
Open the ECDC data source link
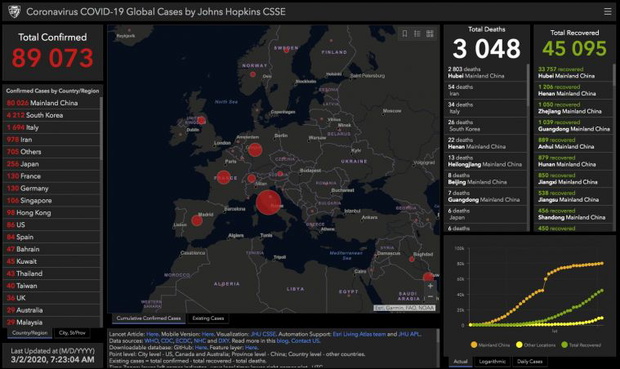pos(183,341)
